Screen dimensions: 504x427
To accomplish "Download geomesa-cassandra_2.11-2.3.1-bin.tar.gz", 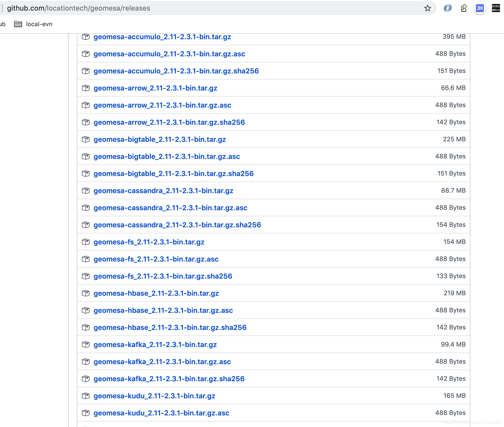I will coord(163,191).
